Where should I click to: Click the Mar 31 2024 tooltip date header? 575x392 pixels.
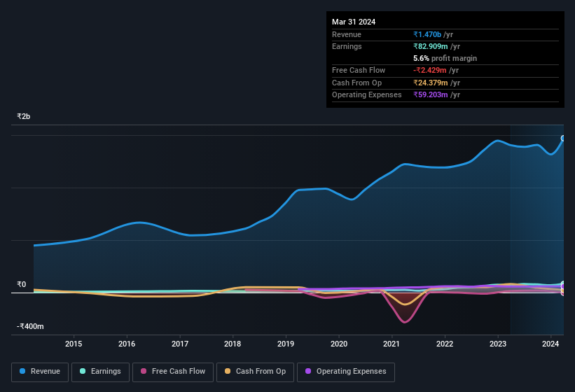[x=354, y=22]
